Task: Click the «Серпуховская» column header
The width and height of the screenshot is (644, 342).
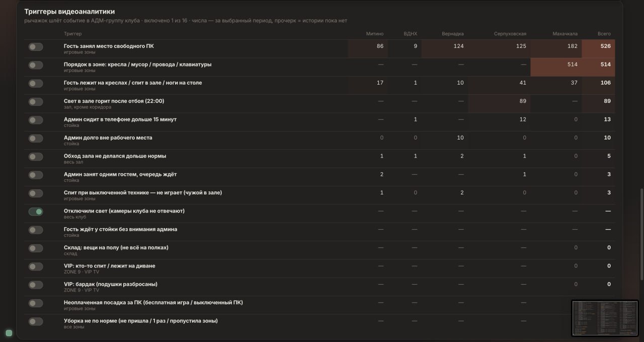Action: point(510,34)
